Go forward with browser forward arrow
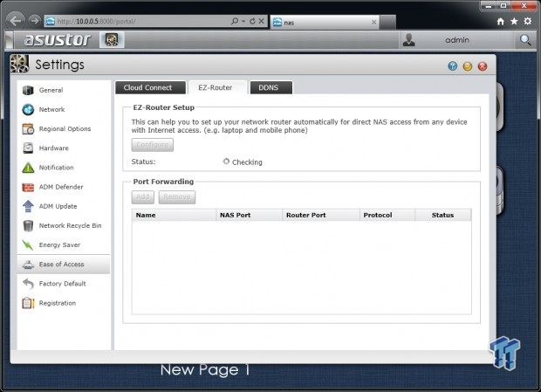 34,21
